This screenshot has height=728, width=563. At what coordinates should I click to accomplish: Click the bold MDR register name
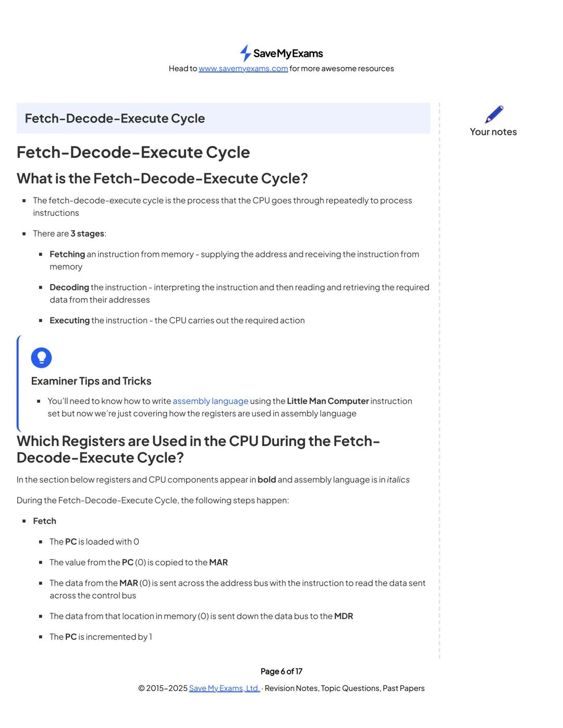click(344, 616)
